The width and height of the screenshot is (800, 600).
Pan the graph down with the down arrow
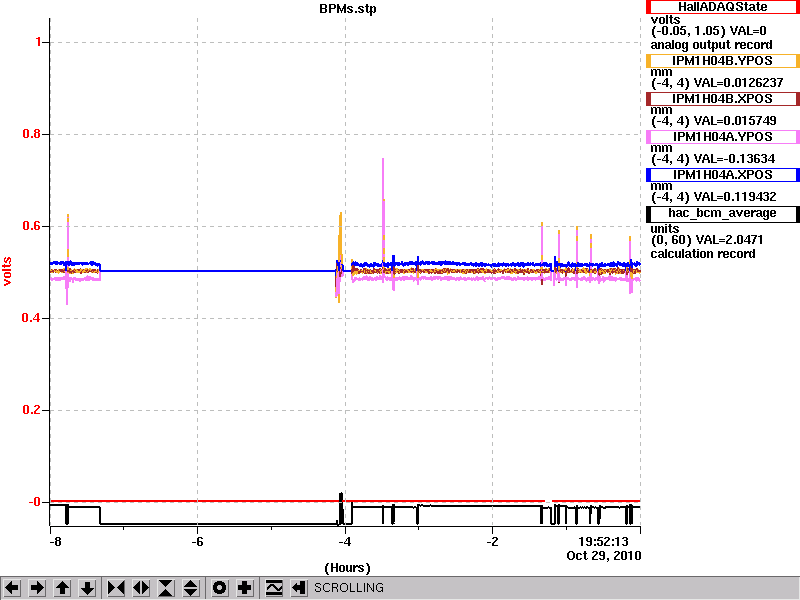tap(87, 588)
